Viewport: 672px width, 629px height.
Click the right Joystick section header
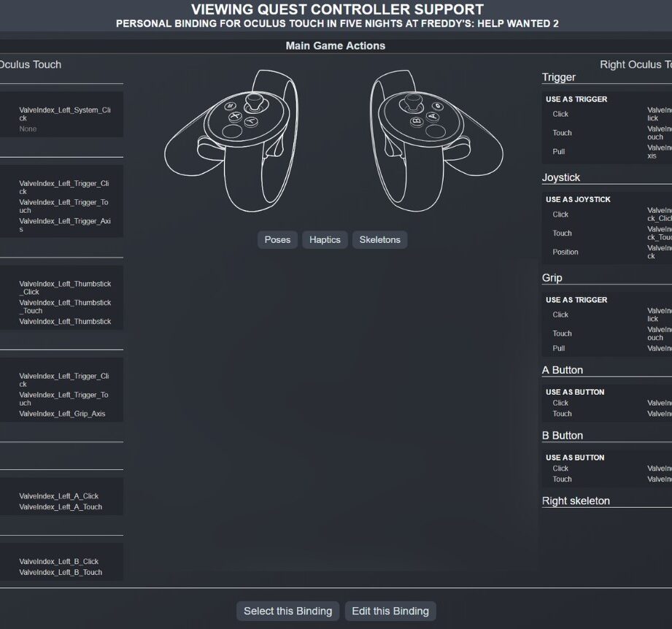click(560, 177)
